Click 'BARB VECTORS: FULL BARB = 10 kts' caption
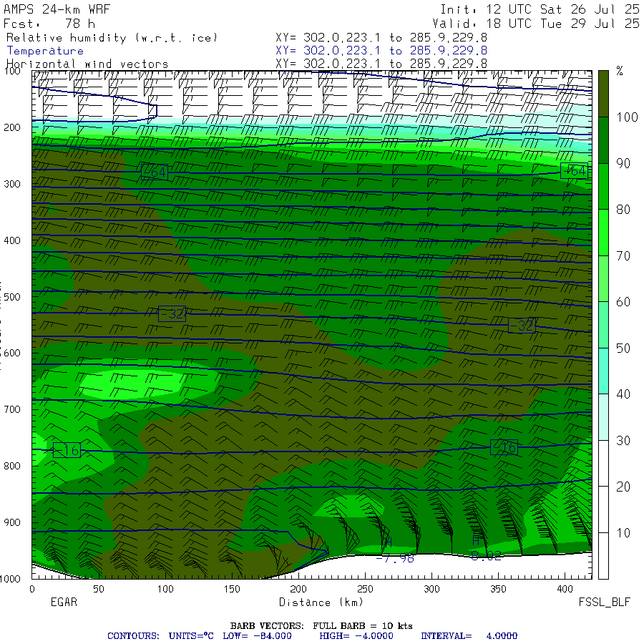This screenshot has width=644, height=644. (321, 625)
